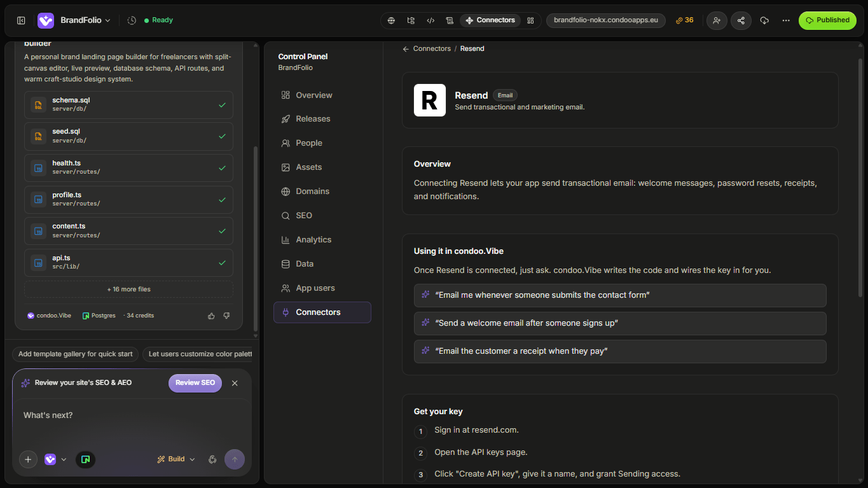The image size is (868, 488).
Task: Click the green Postgres icon in chat bar
Action: click(x=85, y=459)
